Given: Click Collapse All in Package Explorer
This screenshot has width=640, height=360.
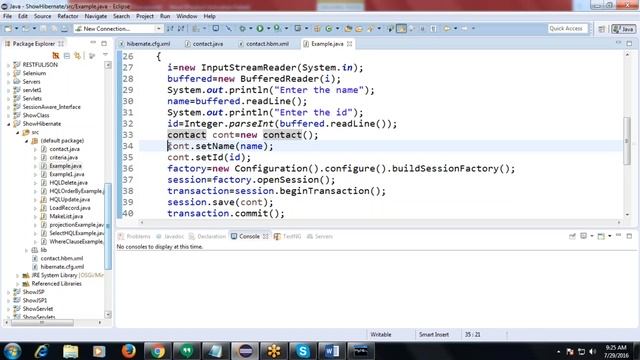Looking at the screenshot, I should [x=67, y=56].
